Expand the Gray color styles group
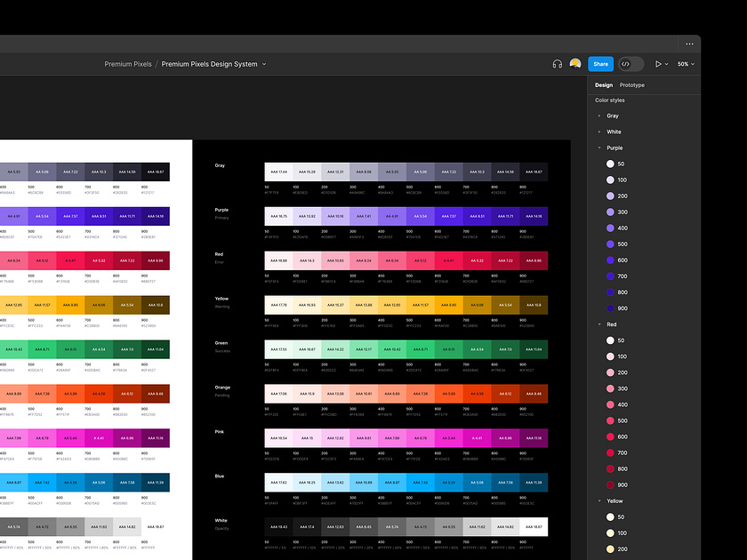Viewport: 747px width, 560px height. pos(599,116)
